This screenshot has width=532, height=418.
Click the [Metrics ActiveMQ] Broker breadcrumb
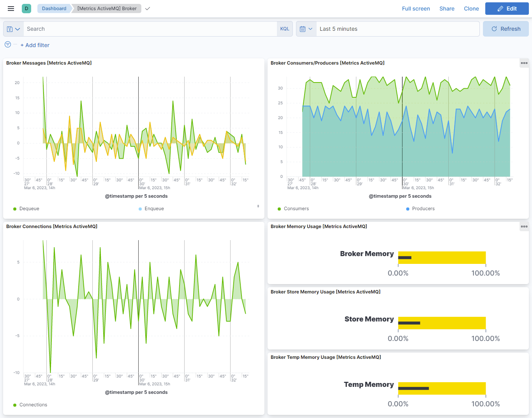(x=107, y=9)
